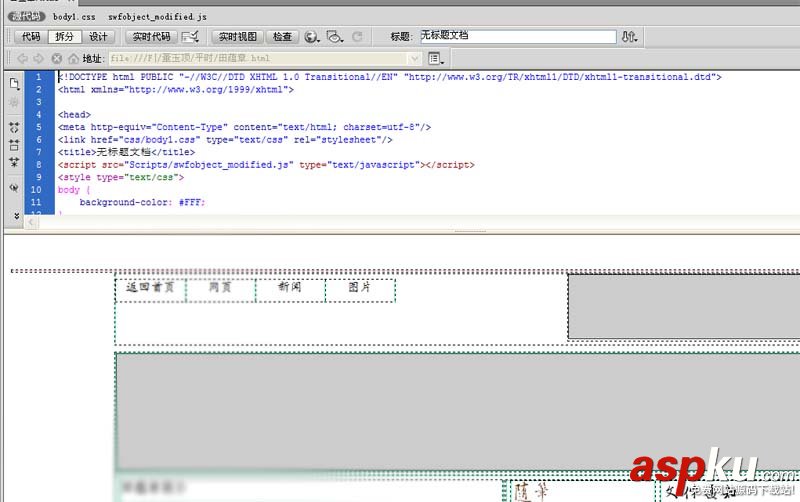Viewport: 800px width, 502px height.
Task: Click the 图片 navigation cell in design view
Action: coord(360,290)
